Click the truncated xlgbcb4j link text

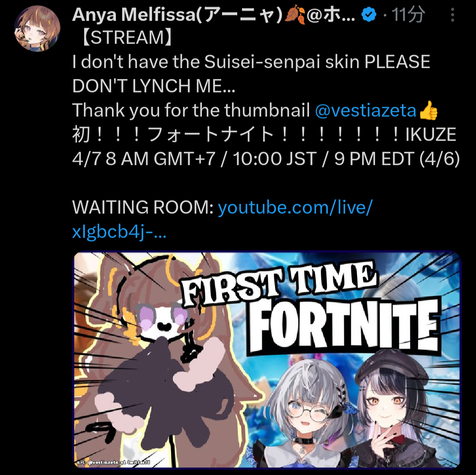[x=119, y=232]
